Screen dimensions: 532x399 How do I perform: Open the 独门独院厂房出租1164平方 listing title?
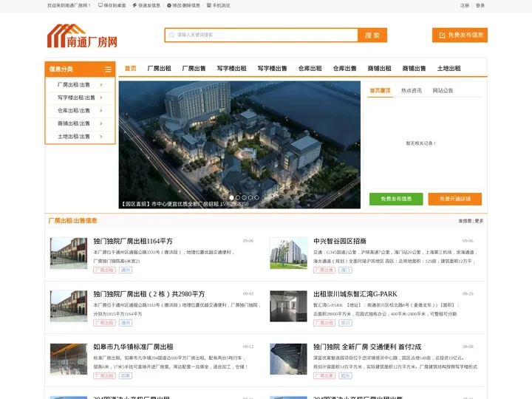pos(133,241)
